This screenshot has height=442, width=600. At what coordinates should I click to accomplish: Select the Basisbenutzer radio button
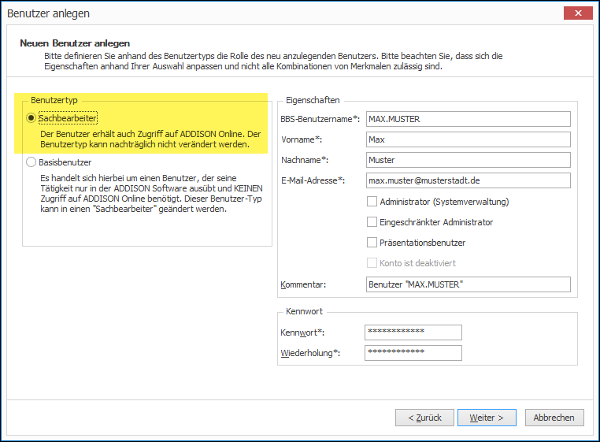coord(31,162)
